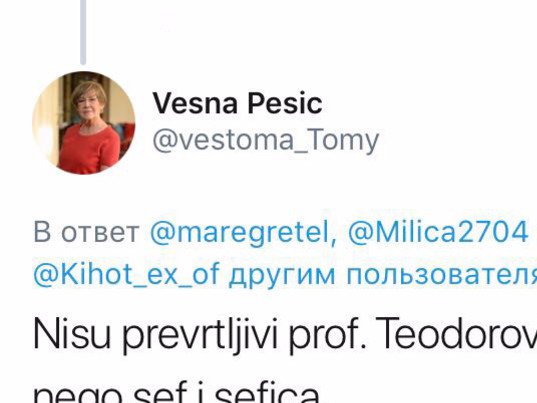537x403 pixels.
Task: Show other users being replied to
Action: coord(383,275)
